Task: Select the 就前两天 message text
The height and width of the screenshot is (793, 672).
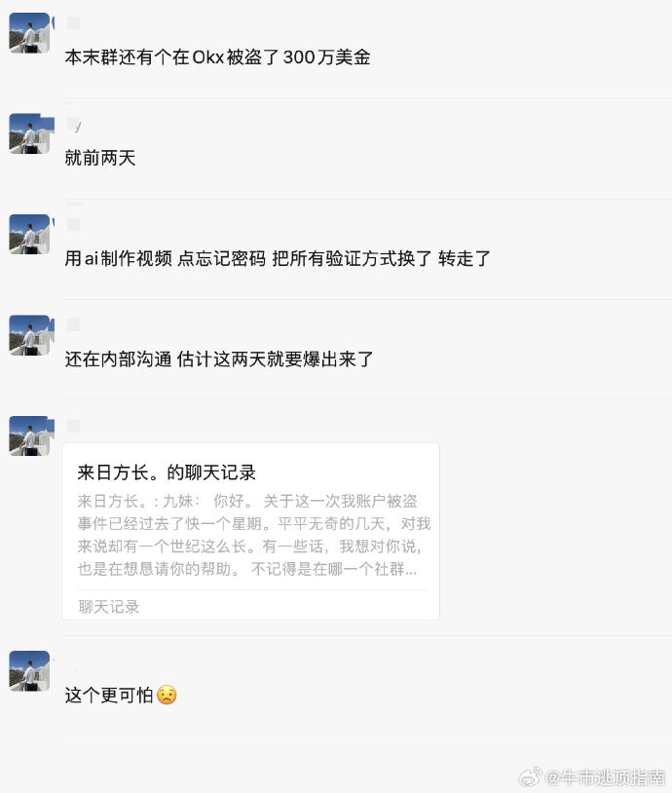Action: tap(99, 158)
